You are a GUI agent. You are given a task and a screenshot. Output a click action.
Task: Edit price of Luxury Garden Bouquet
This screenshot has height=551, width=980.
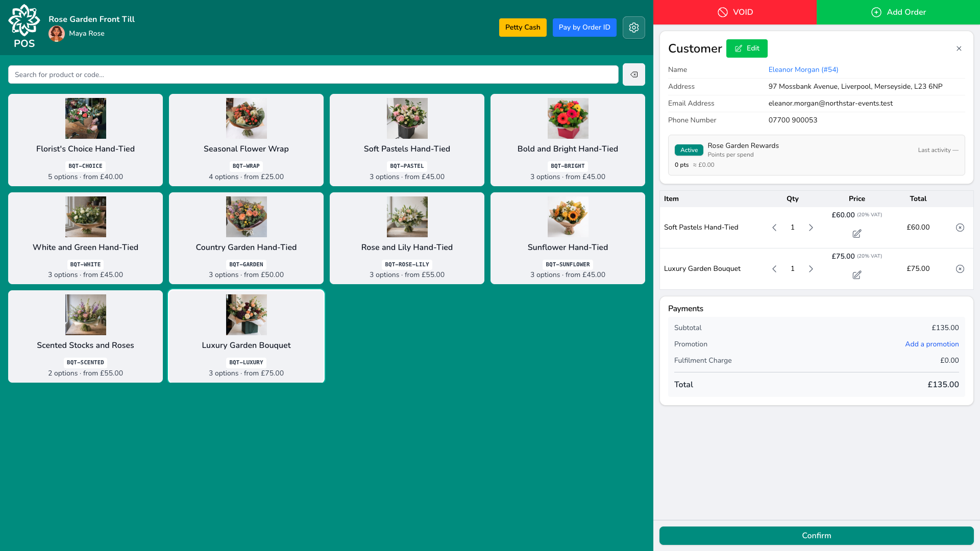[x=856, y=275]
